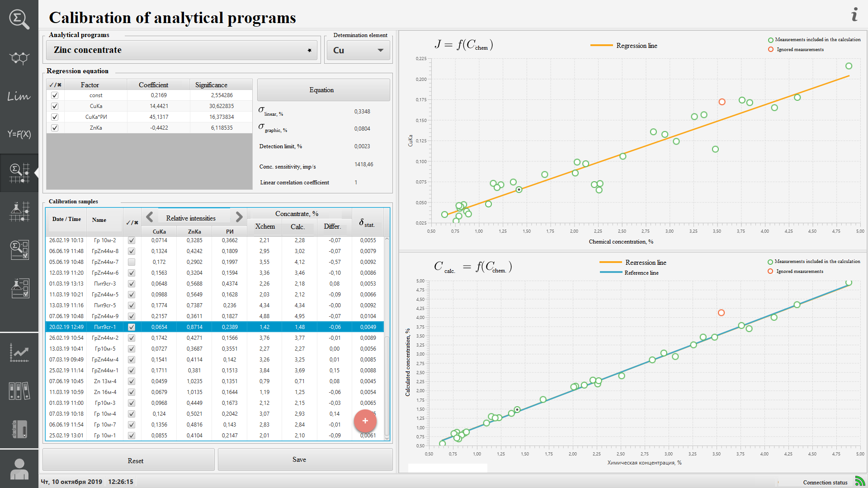Open the user profile icon
868x488 pixels.
(19, 469)
